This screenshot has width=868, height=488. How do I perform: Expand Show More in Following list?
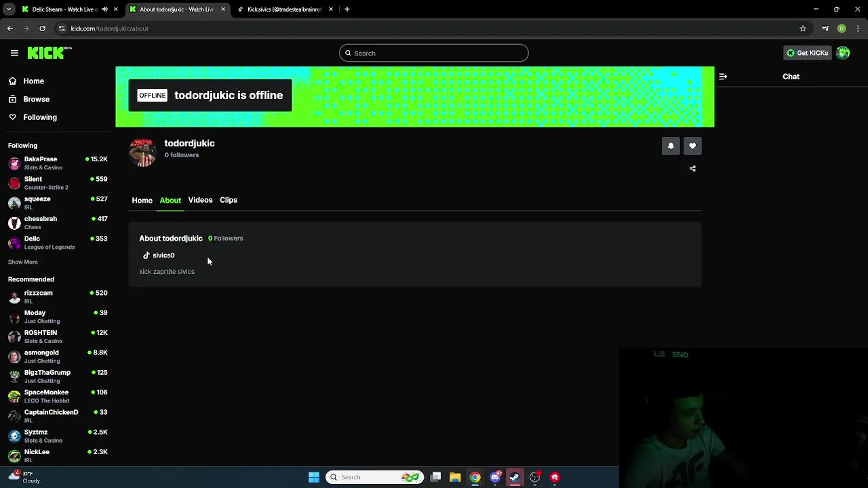(x=23, y=262)
